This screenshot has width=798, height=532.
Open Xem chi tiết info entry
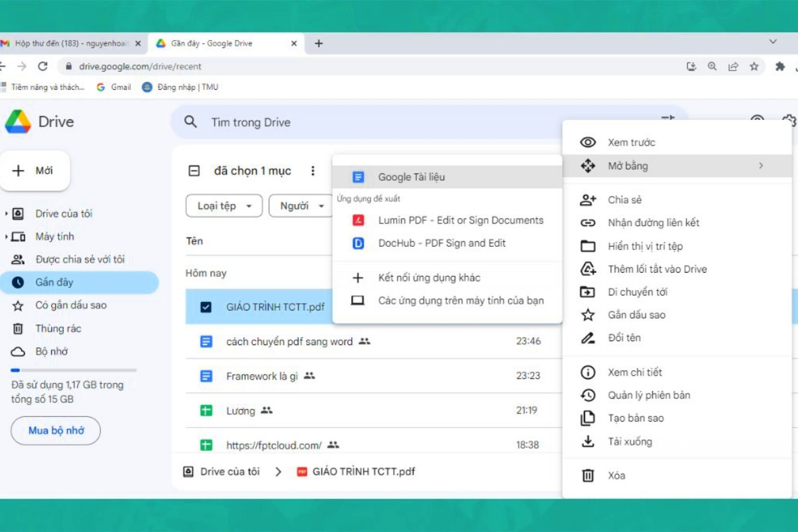(x=677, y=372)
